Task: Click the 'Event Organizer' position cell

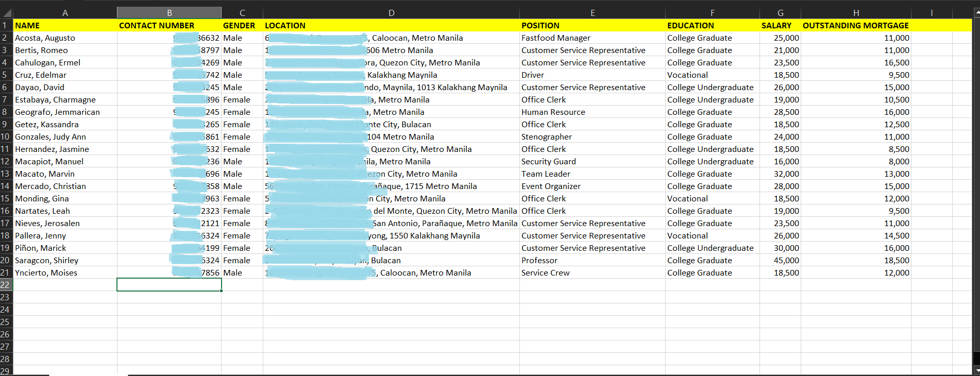Action: tap(593, 186)
